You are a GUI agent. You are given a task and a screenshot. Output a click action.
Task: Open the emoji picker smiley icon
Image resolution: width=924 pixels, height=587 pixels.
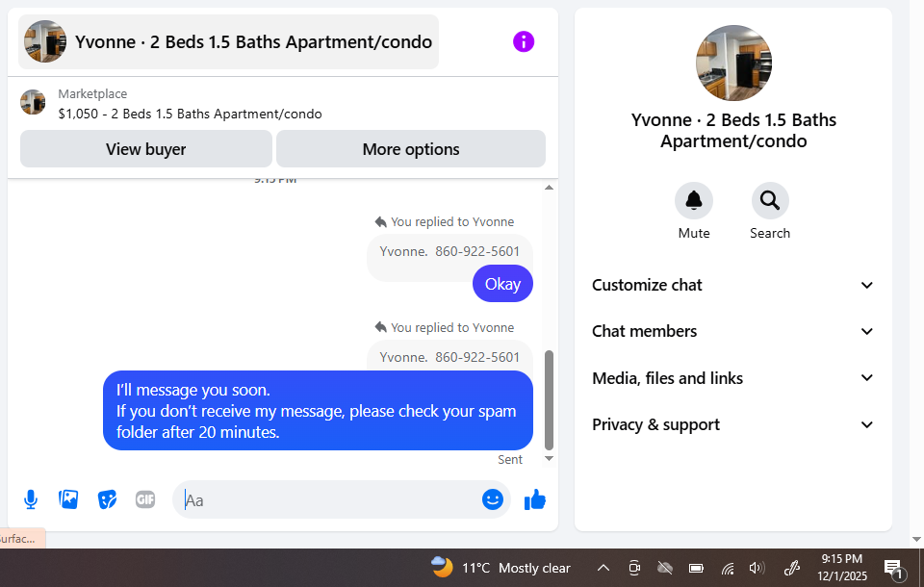[493, 499]
